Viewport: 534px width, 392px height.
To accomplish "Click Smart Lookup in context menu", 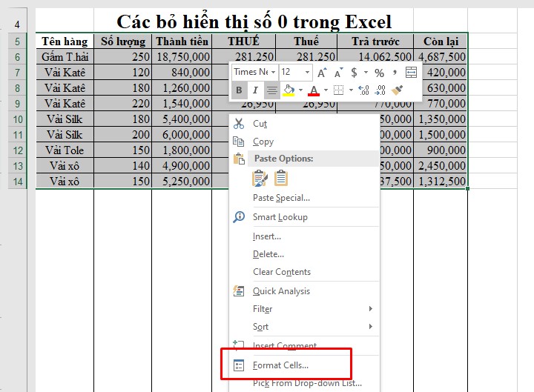I will click(280, 217).
